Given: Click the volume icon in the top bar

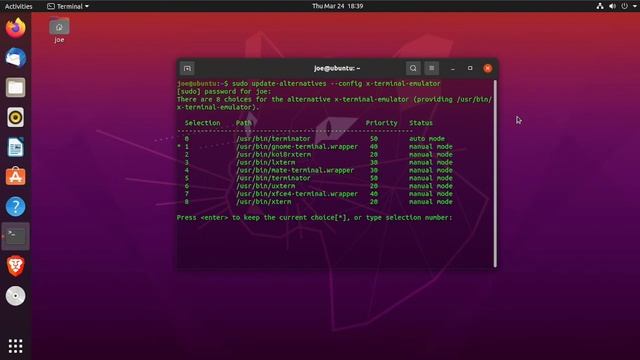Looking at the screenshot, I should [x=612, y=6].
